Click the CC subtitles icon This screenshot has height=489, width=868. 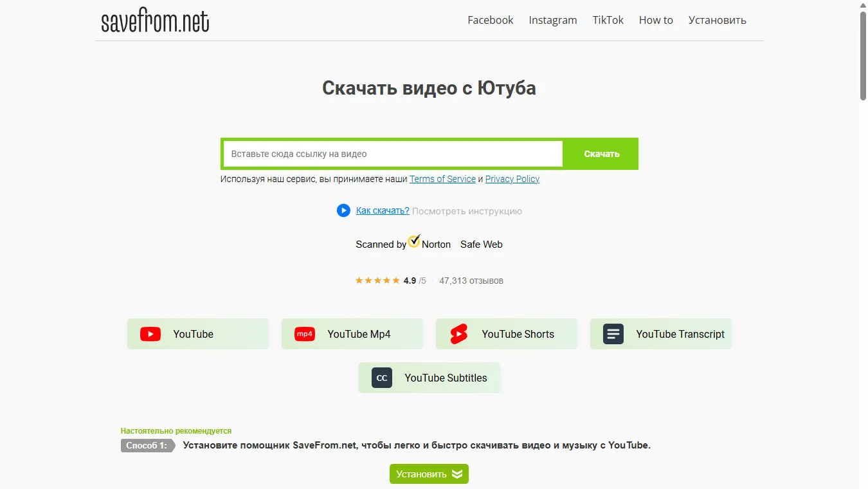[382, 378]
